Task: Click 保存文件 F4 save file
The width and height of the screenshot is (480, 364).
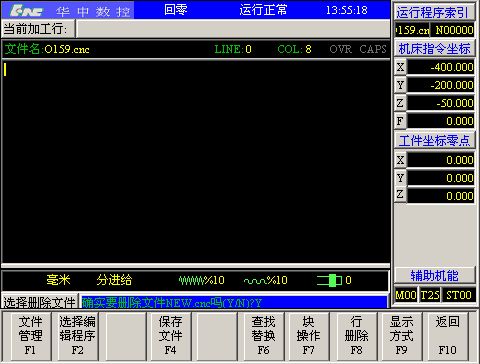Action: pyautogui.click(x=170, y=336)
